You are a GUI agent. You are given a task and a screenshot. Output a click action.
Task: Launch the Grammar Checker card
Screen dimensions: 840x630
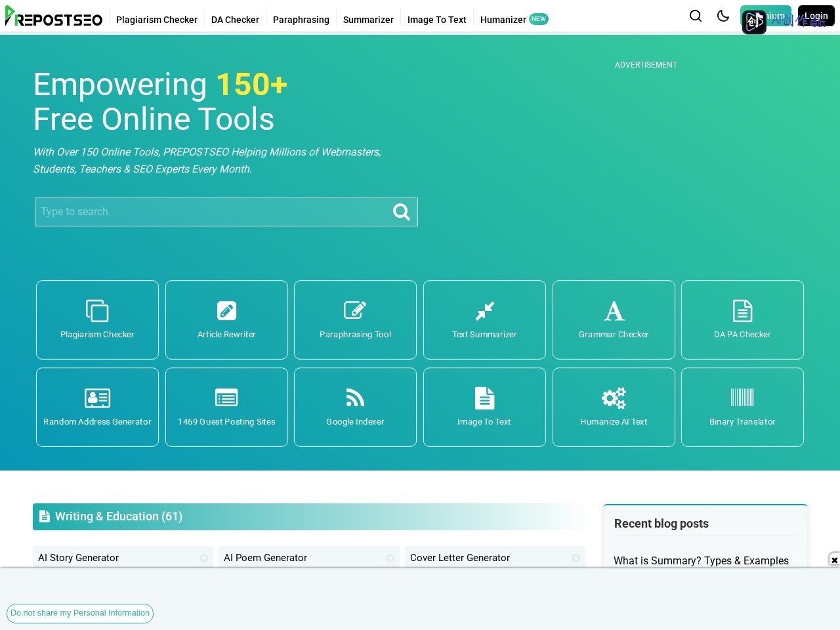coord(614,320)
